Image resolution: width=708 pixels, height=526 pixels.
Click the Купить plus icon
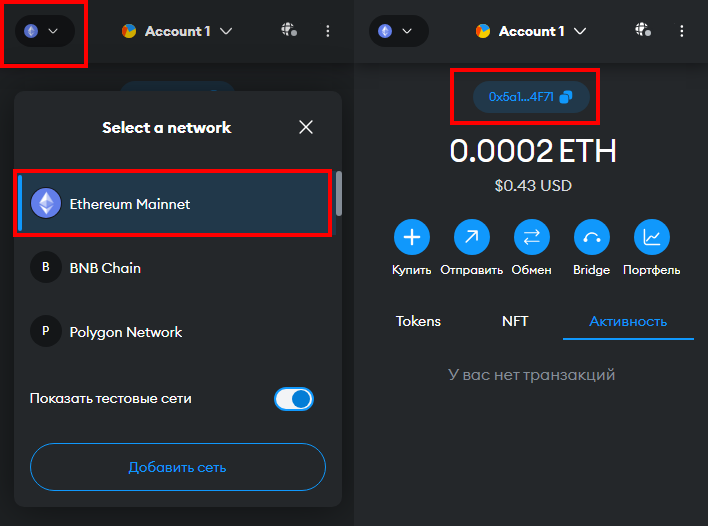click(x=411, y=237)
